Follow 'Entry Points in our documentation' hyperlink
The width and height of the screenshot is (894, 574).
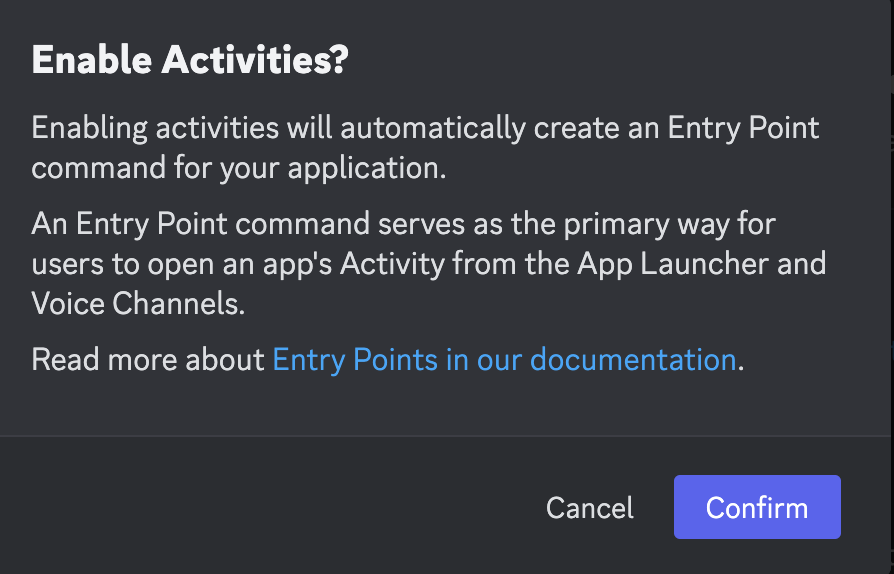pyautogui.click(x=504, y=360)
